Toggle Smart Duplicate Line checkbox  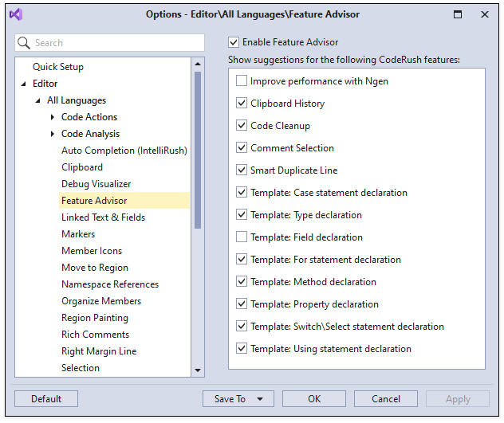point(242,170)
